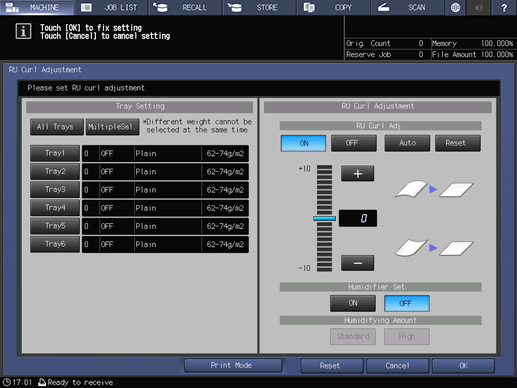Click the curl adjustment slider handle
This screenshot has width=517, height=388.
click(324, 218)
